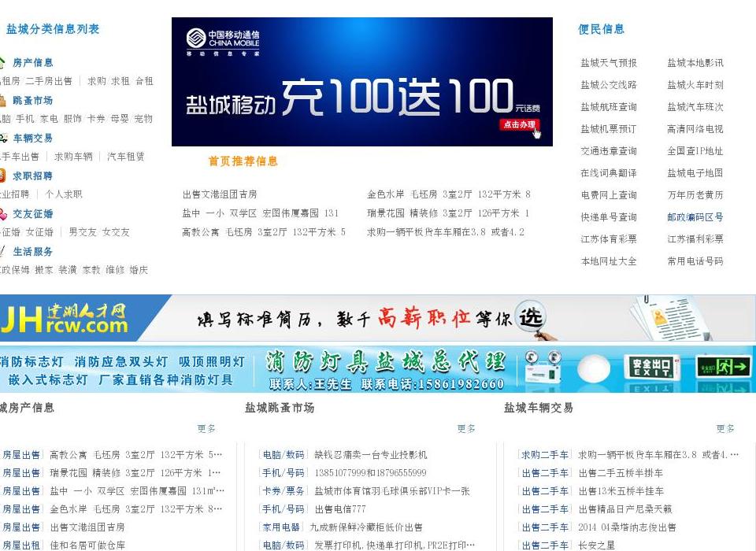Open recommended post 求购一辆平板货车
The image size is (756, 551).
pyautogui.click(x=446, y=232)
